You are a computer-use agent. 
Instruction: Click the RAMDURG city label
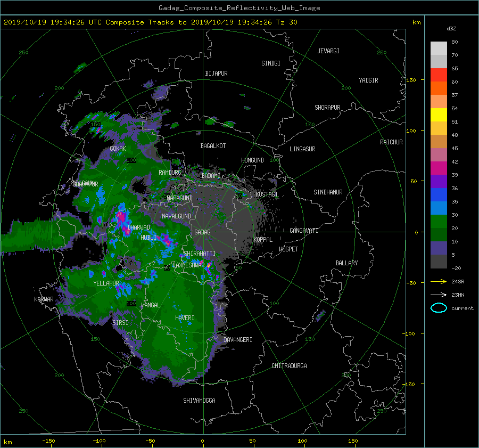coord(170,173)
